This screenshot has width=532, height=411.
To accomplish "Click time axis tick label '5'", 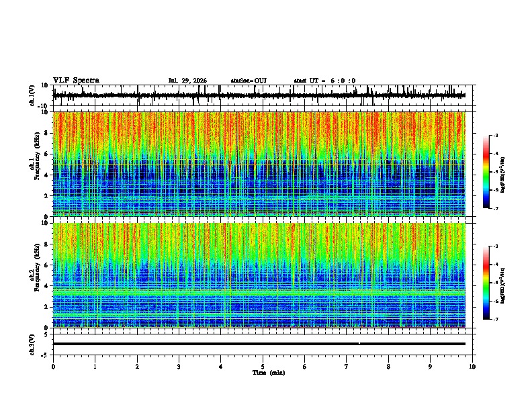I will pyautogui.click(x=263, y=367).
